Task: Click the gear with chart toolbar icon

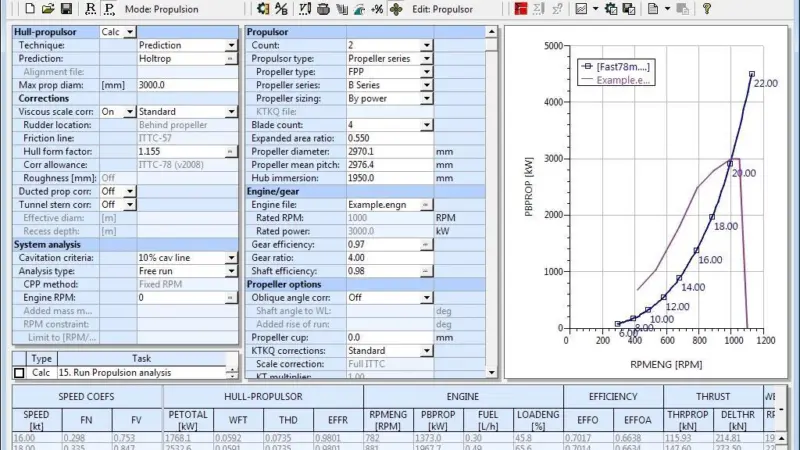Action: pyautogui.click(x=611, y=9)
